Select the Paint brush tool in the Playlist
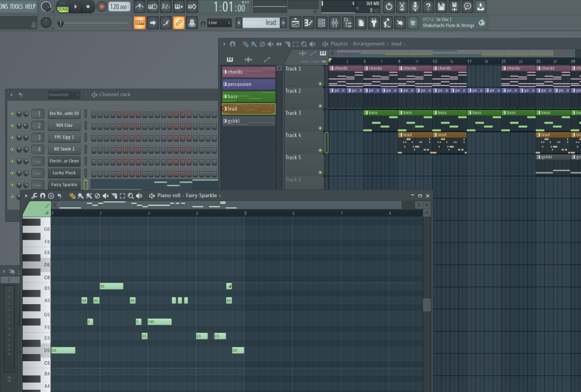Viewport: 581px width, 392px height. coord(254,44)
